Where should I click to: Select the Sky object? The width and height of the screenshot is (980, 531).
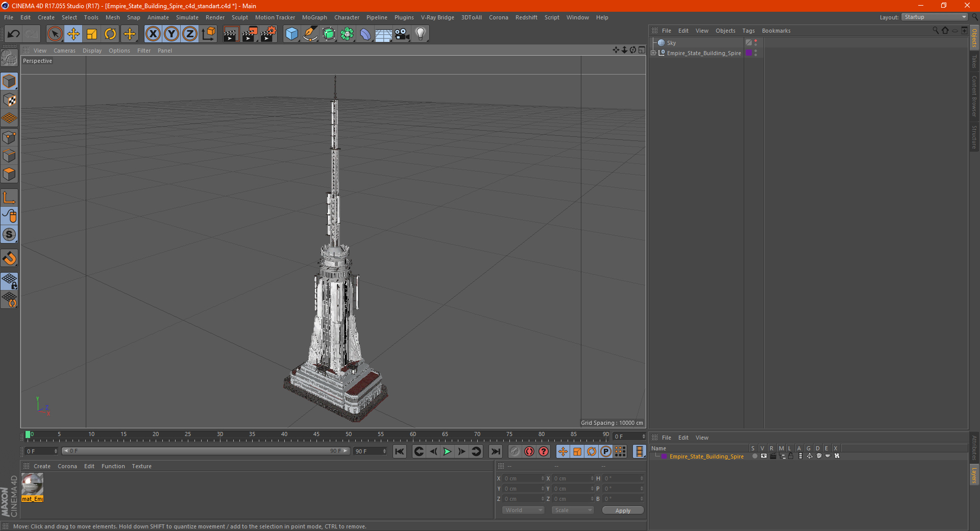[671, 43]
